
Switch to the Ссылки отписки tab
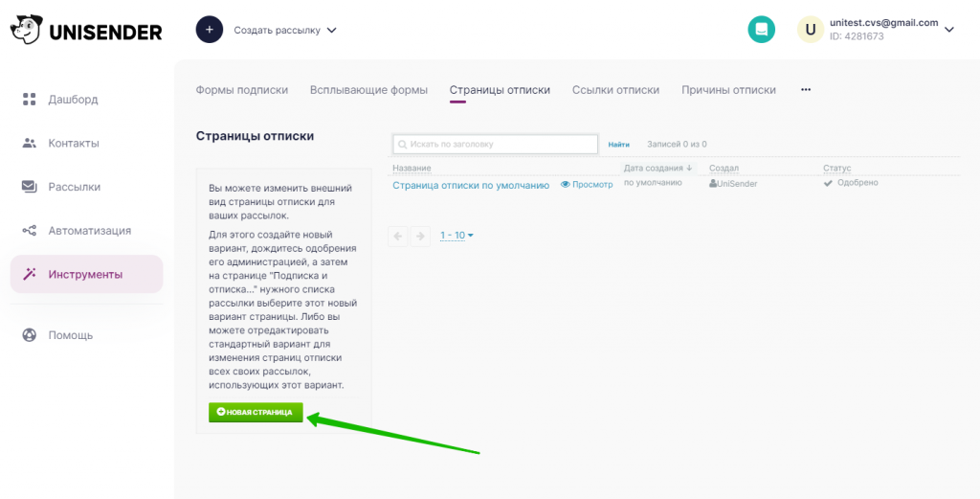pos(615,90)
